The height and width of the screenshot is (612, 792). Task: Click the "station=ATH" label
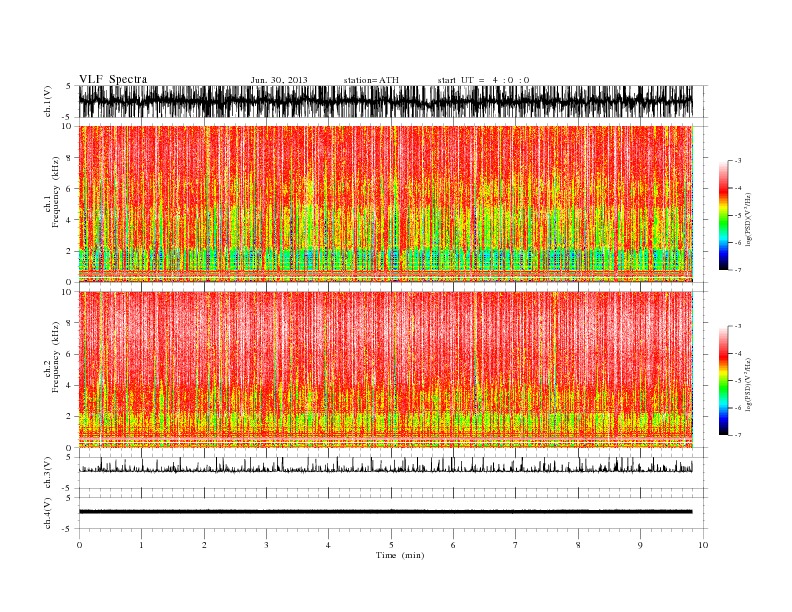(x=371, y=80)
